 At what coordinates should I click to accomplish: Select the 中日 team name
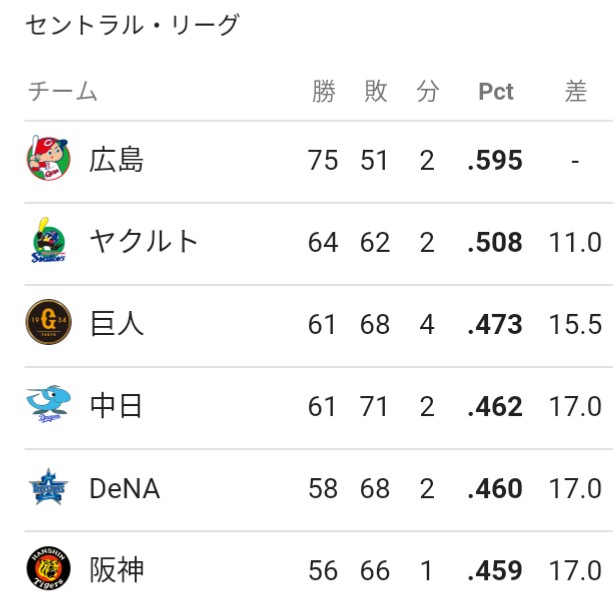(x=116, y=406)
